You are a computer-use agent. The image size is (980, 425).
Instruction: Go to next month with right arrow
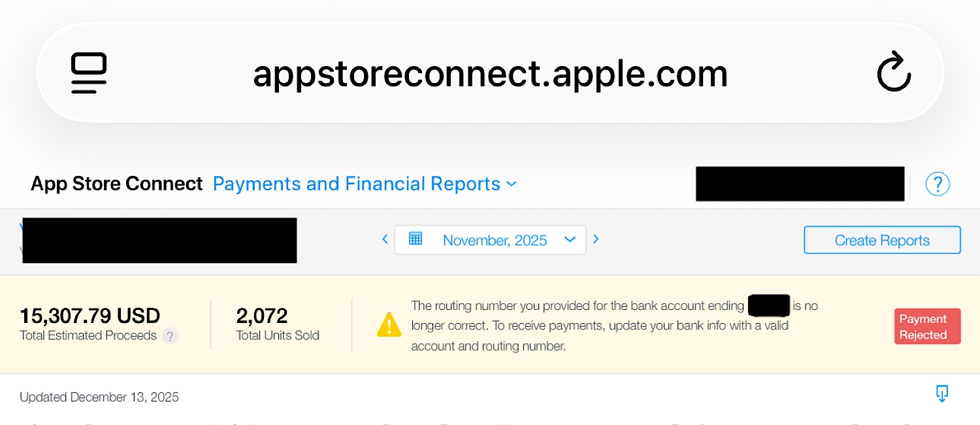coord(596,239)
